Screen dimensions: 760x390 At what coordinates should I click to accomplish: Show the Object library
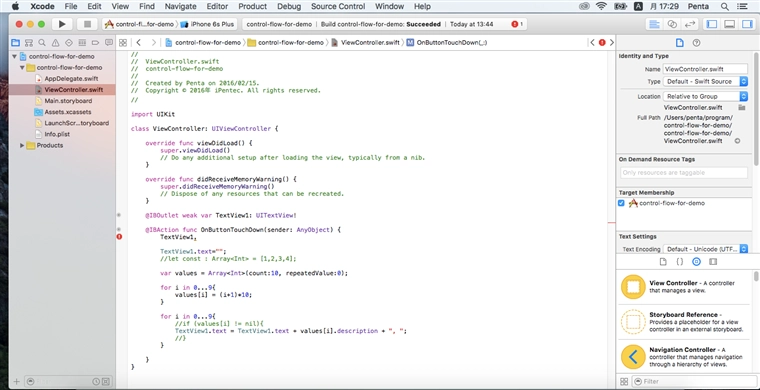click(696, 262)
